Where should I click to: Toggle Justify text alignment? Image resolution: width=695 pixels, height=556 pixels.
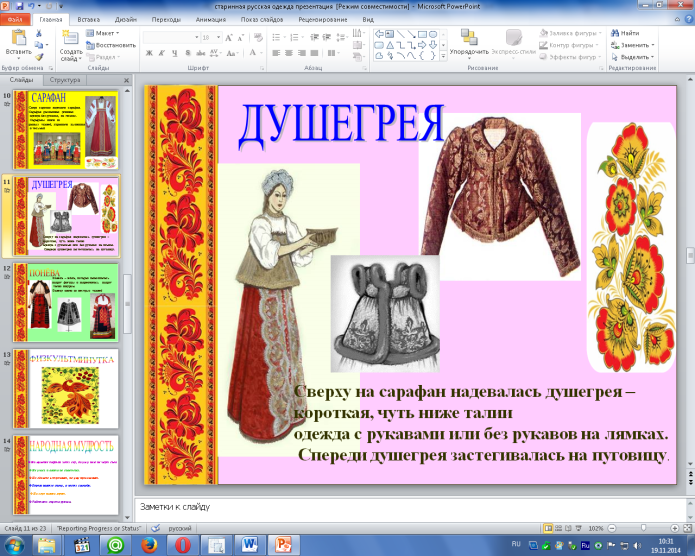[x=314, y=53]
